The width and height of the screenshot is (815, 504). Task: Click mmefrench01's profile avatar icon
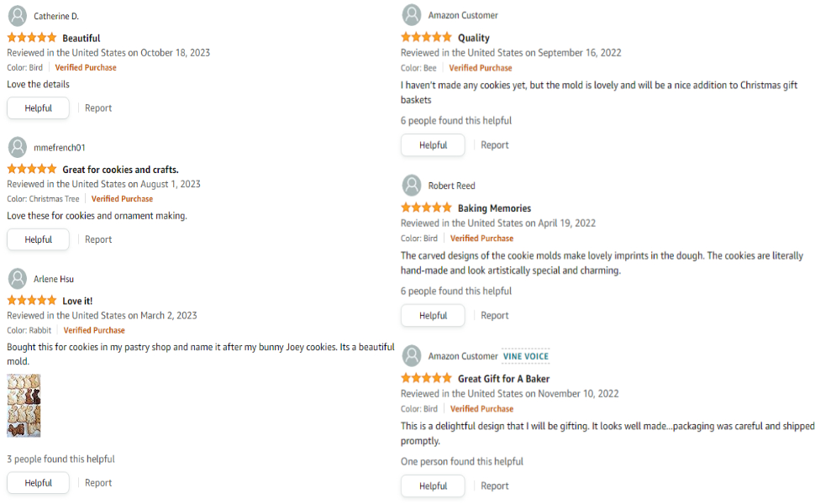[17, 148]
